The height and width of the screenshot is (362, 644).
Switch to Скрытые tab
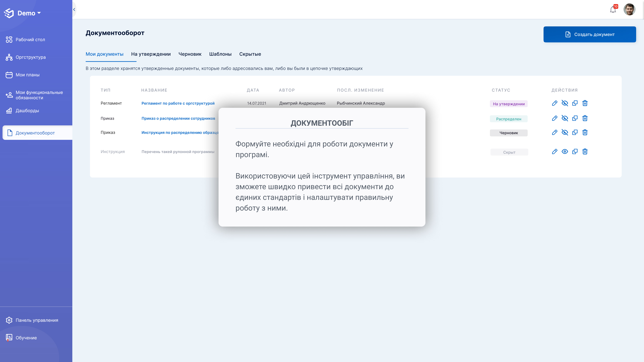250,54
